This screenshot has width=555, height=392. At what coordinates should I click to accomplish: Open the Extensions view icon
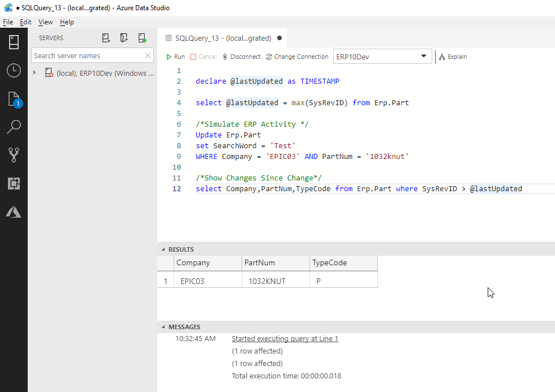(x=14, y=183)
